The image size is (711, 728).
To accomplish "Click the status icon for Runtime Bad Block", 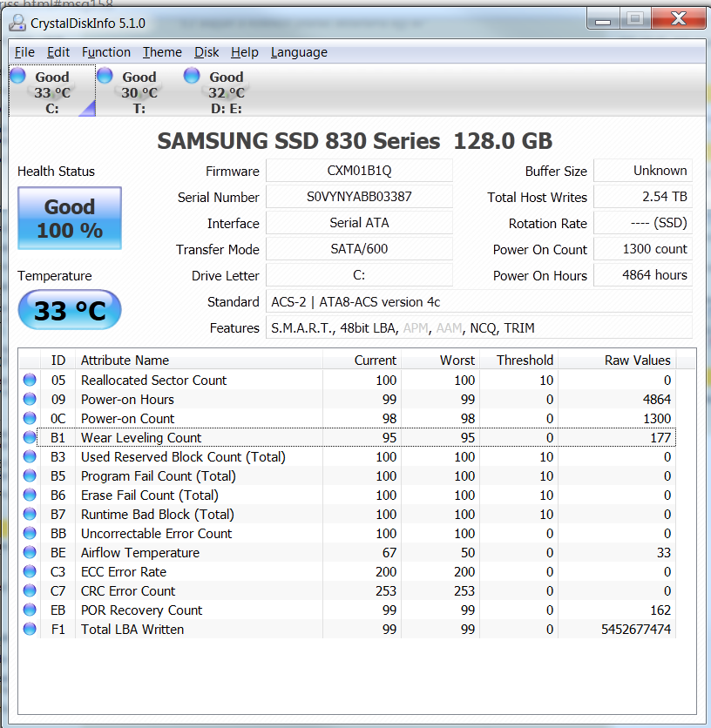I will point(30,514).
